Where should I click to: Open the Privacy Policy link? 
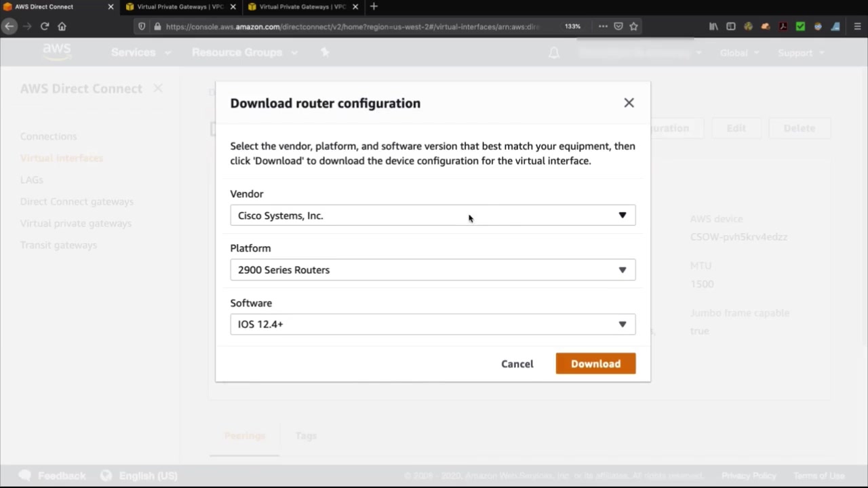pyautogui.click(x=749, y=476)
